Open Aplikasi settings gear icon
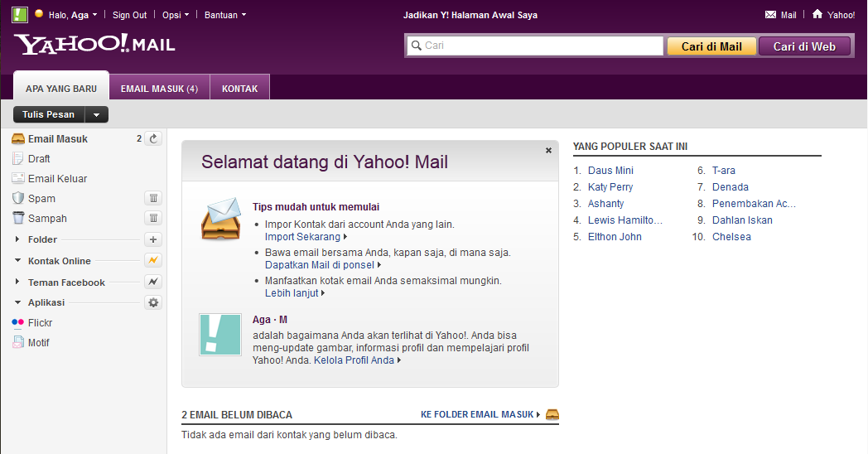This screenshot has height=454, width=868. 153,302
